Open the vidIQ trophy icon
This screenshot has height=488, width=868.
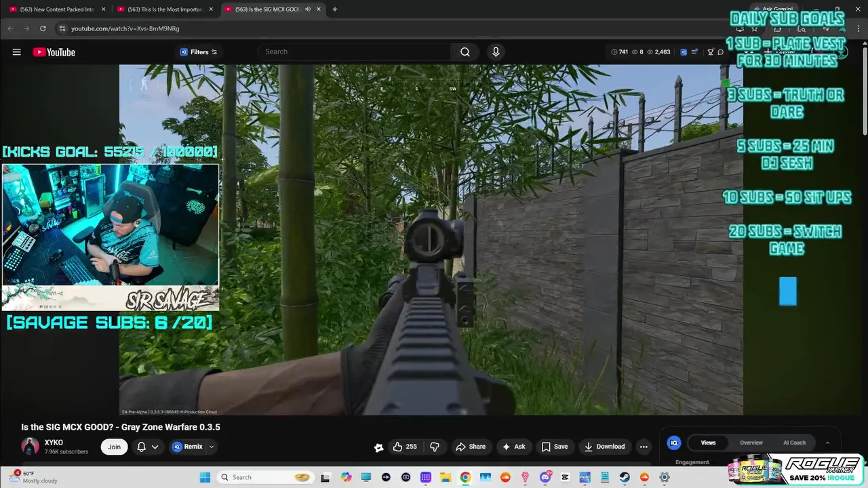pos(710,52)
